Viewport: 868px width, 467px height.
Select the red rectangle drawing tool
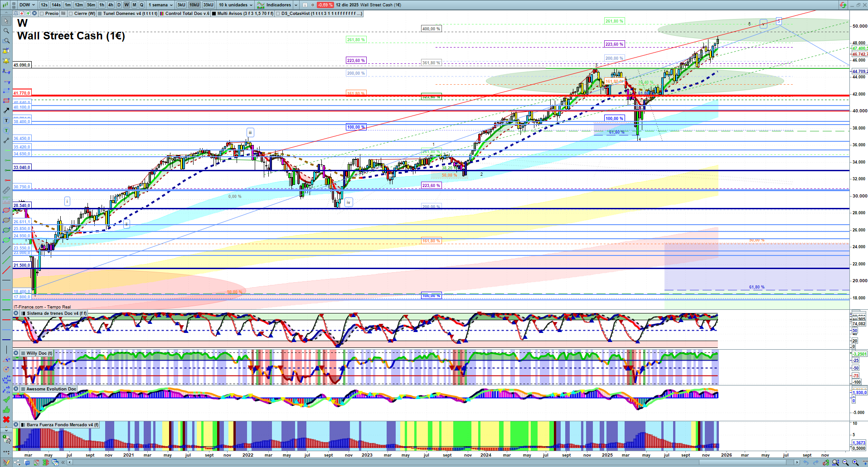pyautogui.click(x=6, y=101)
